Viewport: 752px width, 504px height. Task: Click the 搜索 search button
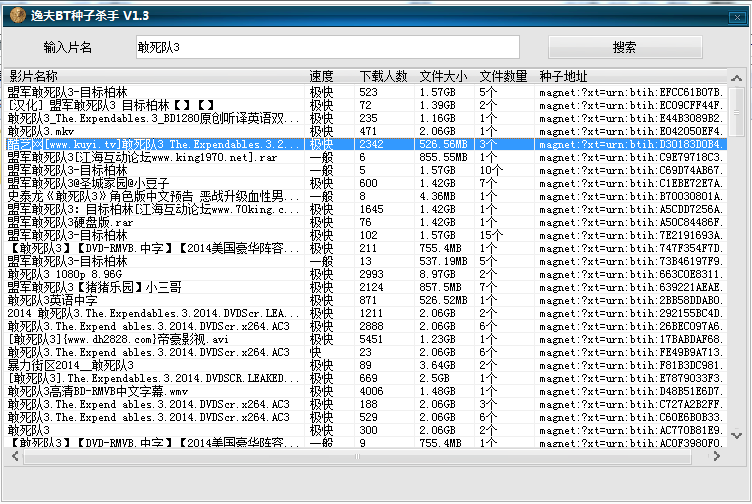pyautogui.click(x=625, y=47)
